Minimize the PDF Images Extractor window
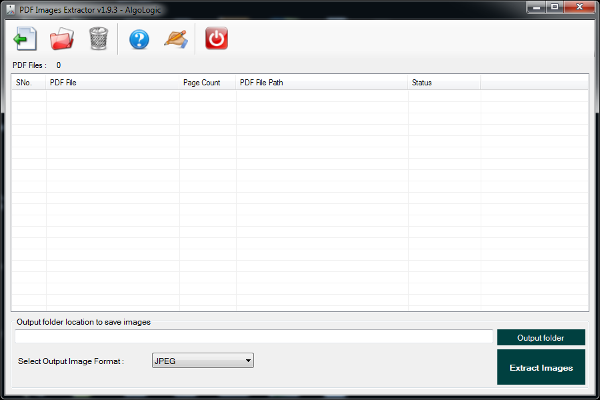This screenshot has width=600, height=400. click(x=536, y=7)
